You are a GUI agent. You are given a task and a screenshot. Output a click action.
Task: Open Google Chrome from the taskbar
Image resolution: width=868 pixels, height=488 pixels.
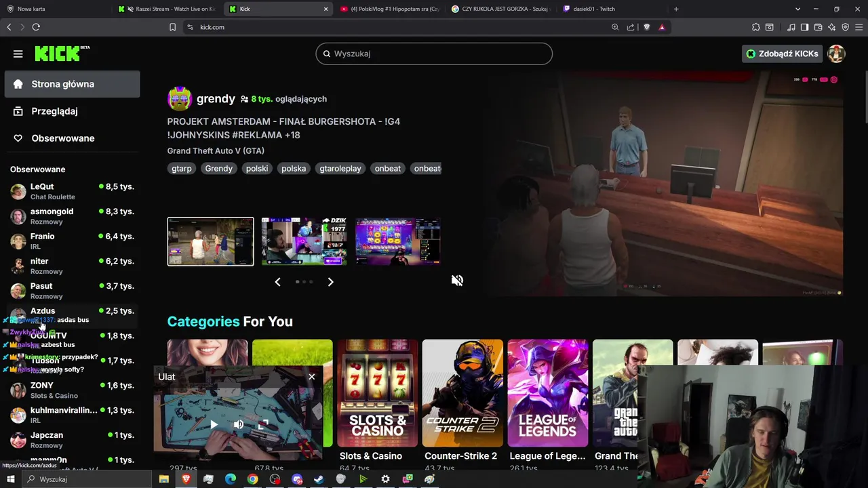252,479
